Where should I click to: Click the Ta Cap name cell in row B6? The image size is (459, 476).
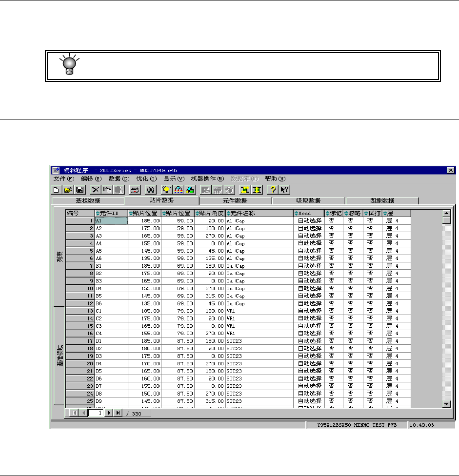click(x=259, y=303)
